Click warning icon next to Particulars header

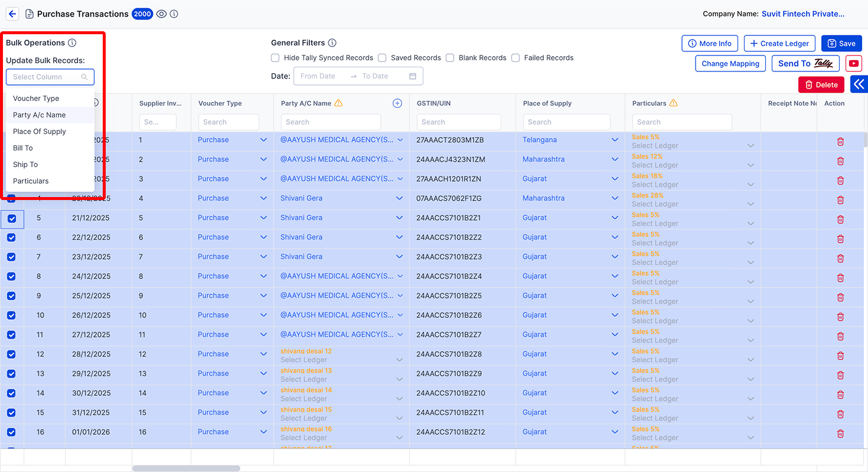tap(673, 103)
